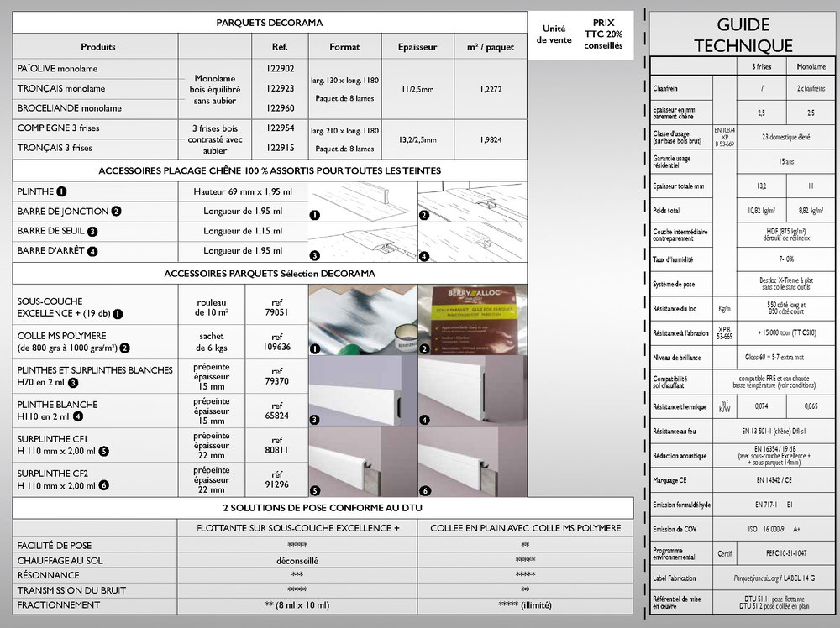Click badge 1 after SOUS-COUCHE EXCELLENCE + (19 db)
Screen dimensions: 840x628
tap(118, 313)
